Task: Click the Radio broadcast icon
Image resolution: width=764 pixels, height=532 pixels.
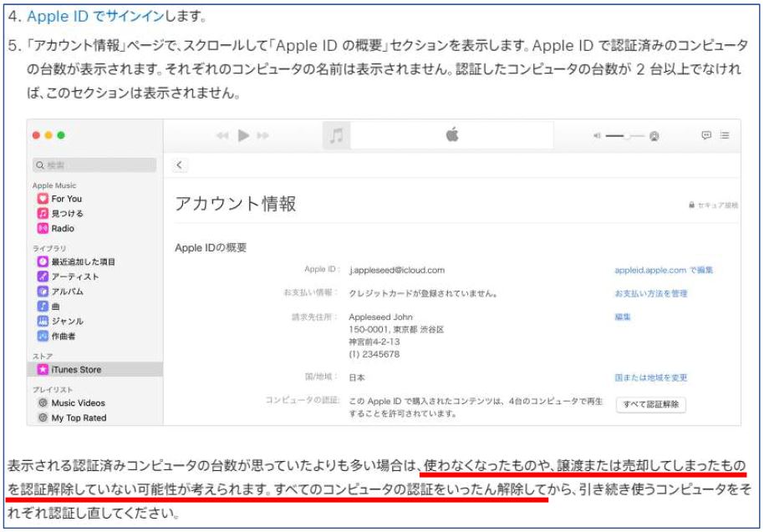Action: [x=43, y=228]
